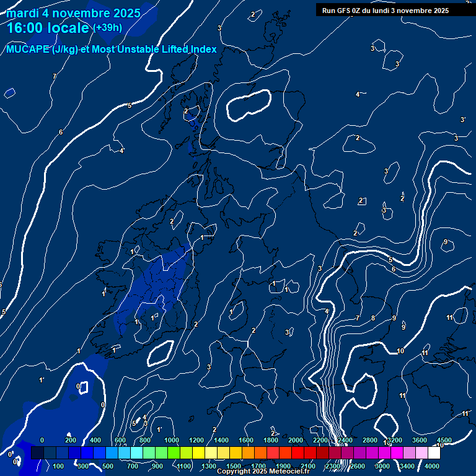Select the '300' legend label
Viewport: 476px width, 476px height.
pos(83,466)
